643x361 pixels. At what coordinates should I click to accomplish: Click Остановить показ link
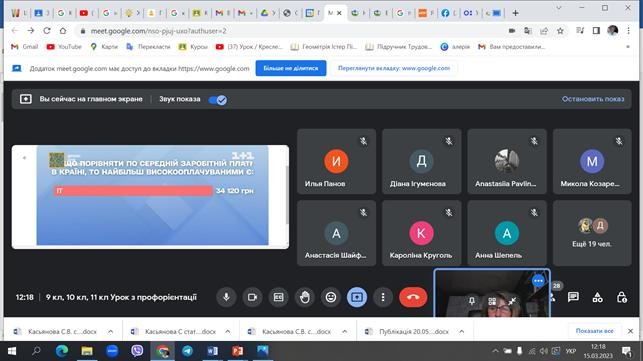(x=593, y=99)
